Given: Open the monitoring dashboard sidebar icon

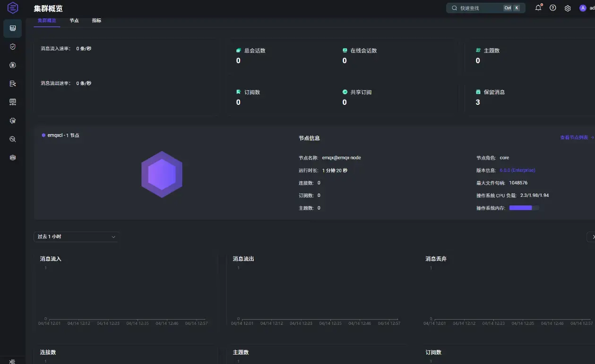Looking at the screenshot, I should (x=13, y=28).
